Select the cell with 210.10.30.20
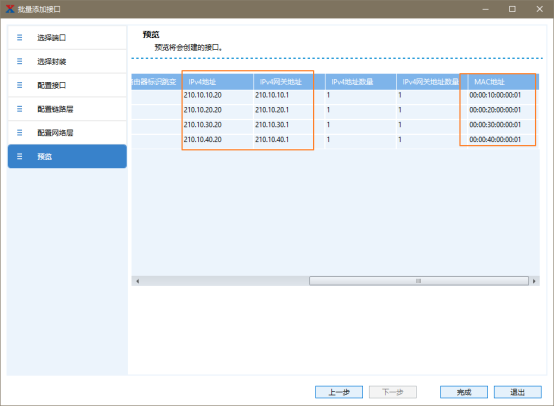The image size is (554, 406). click(217, 125)
